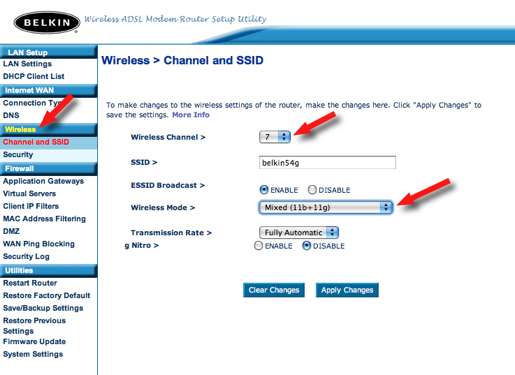Select g Nitro ENABLE radio
The height and width of the screenshot is (375, 515).
click(258, 246)
